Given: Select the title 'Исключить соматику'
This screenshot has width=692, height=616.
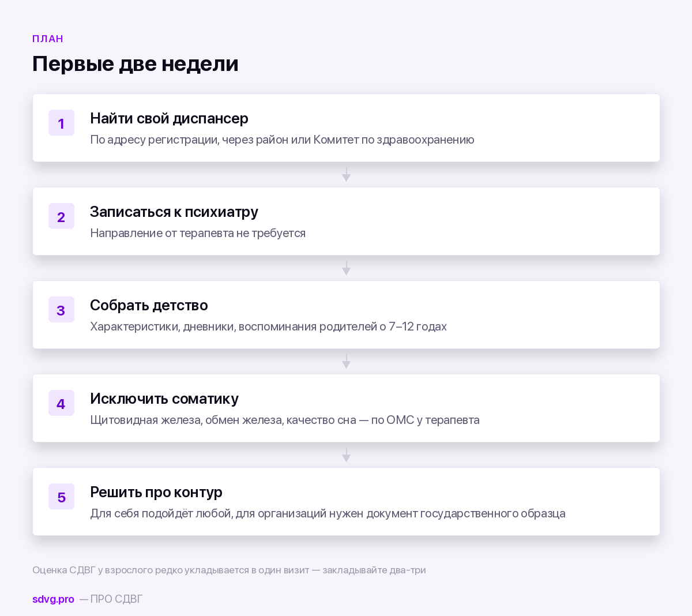Looking at the screenshot, I should click(164, 399).
